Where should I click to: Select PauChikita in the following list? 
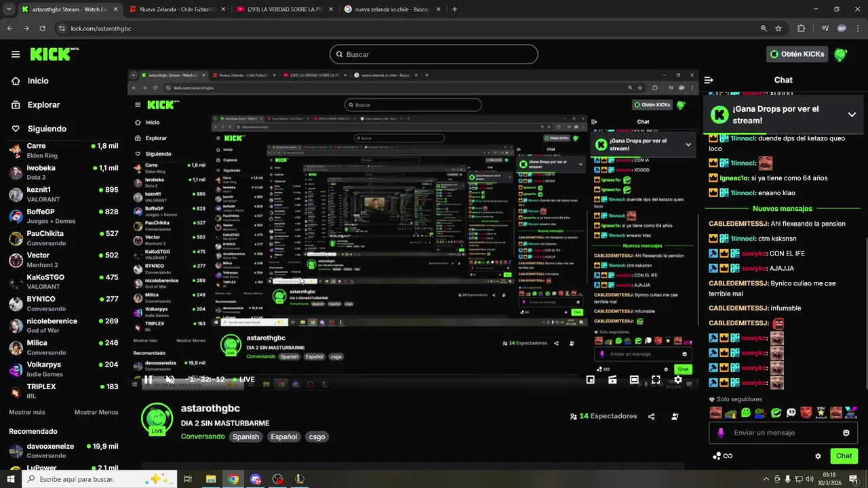coord(63,238)
